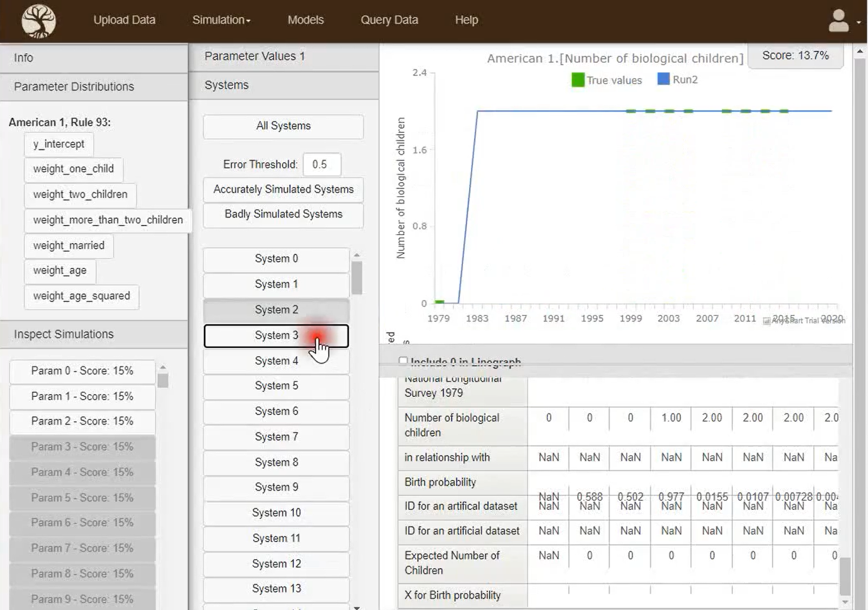
Task: Click the param list scrollbar thumb
Action: point(163,380)
